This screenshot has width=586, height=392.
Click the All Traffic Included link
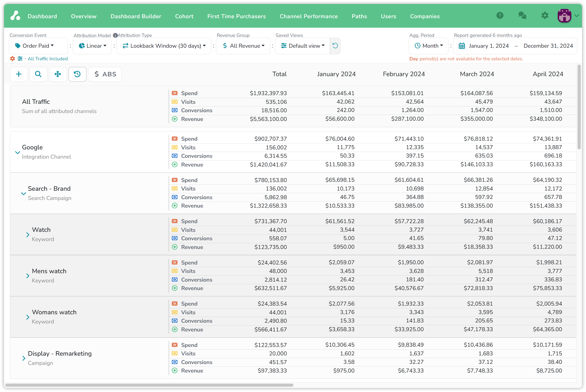coord(48,59)
